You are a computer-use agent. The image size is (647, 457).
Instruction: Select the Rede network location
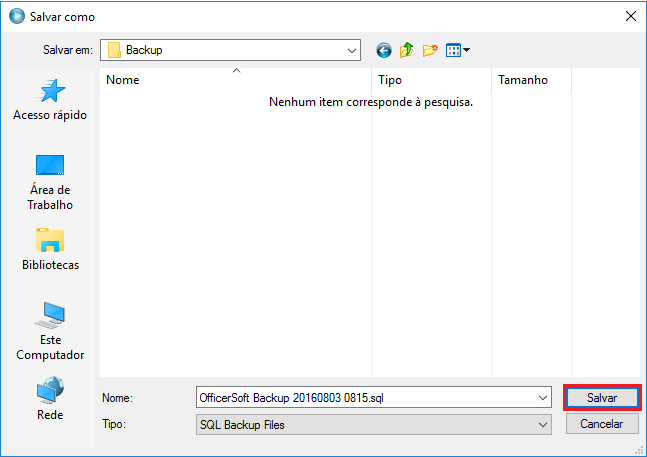click(x=49, y=399)
